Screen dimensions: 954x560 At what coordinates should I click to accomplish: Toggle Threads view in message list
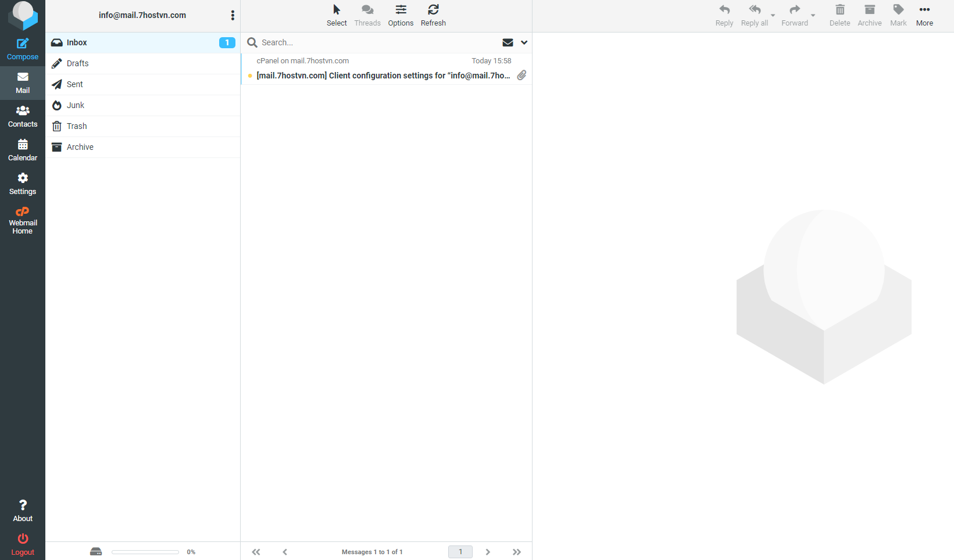coord(367,16)
